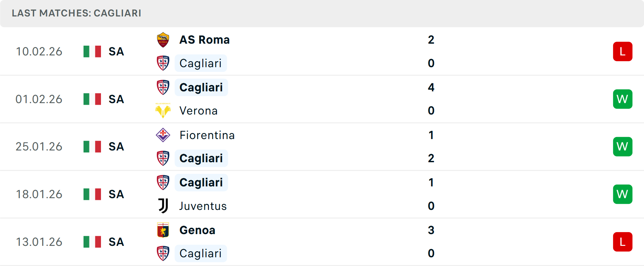This screenshot has height=266, width=644.
Task: Click the Fiorentina club crest
Action: (x=163, y=135)
